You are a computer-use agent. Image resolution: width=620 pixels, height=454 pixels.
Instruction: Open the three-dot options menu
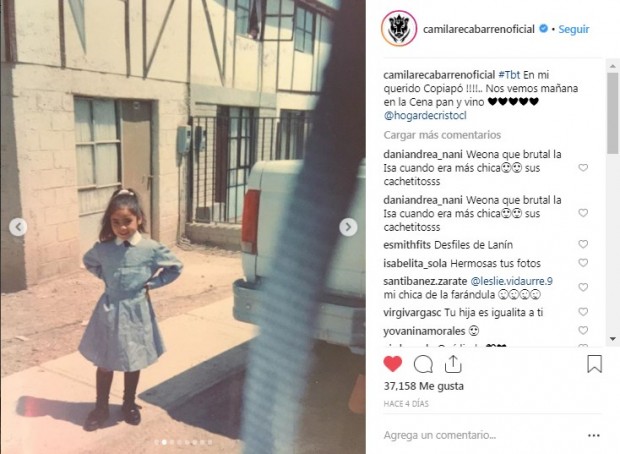coord(594,435)
